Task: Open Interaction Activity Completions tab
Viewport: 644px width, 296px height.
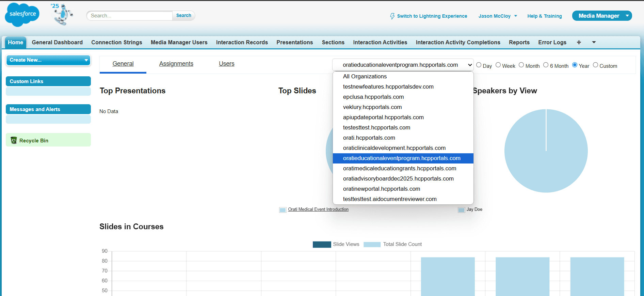Action: 458,42
